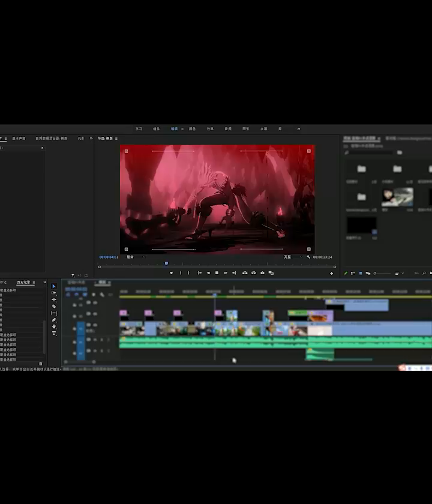Image resolution: width=432 pixels, height=504 pixels.
Task: Pick the Ripple Edit tool
Action: [x=54, y=299]
